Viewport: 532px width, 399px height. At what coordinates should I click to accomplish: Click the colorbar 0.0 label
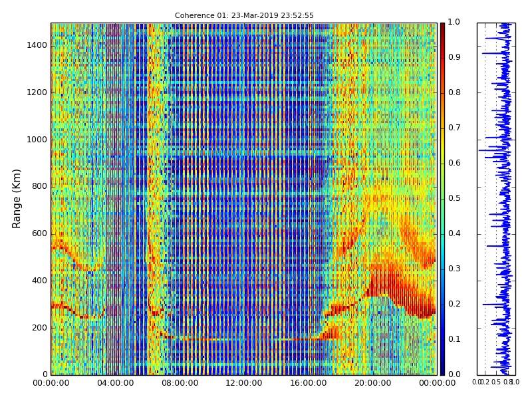tap(454, 374)
